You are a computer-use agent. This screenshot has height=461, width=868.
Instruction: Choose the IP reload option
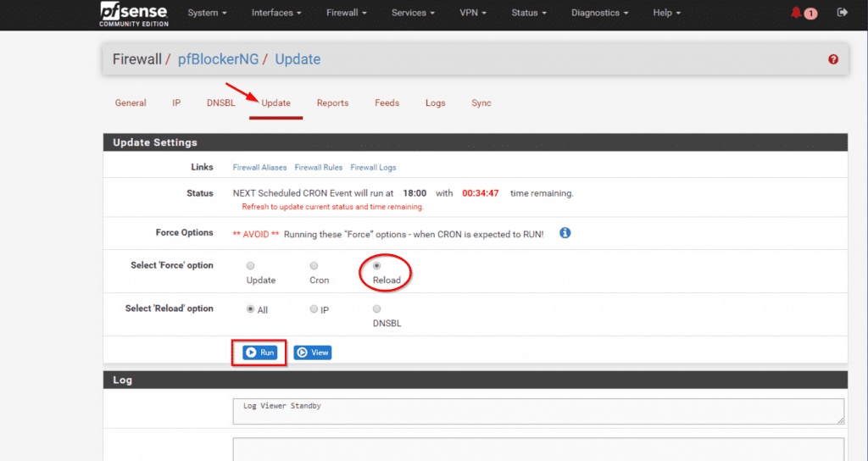pos(314,308)
